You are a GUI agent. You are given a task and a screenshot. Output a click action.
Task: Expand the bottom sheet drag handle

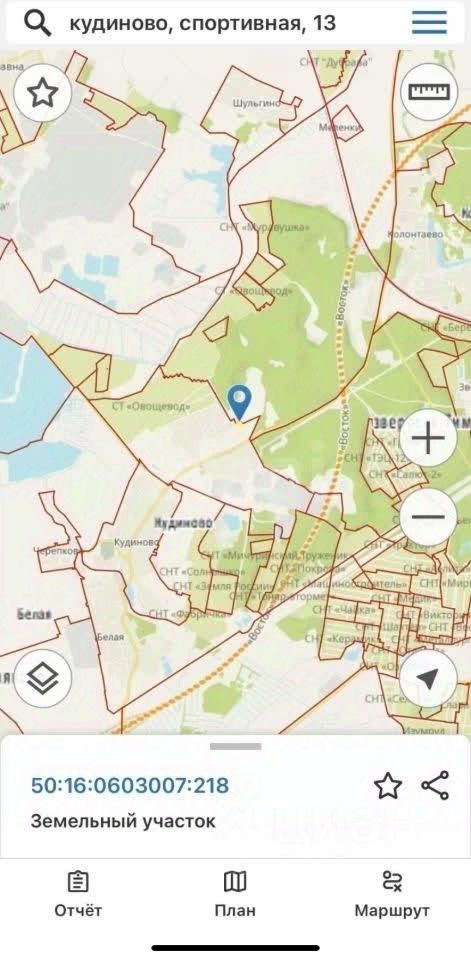(235, 746)
